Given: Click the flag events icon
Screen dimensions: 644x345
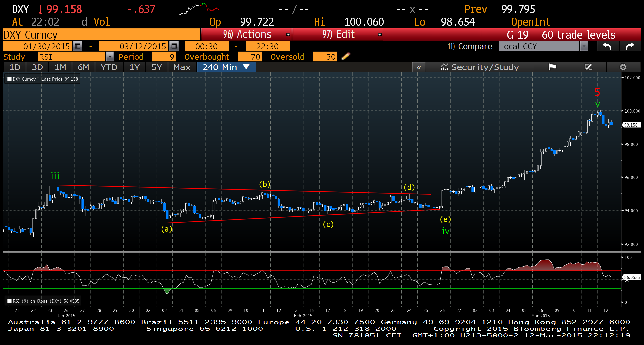Looking at the screenshot, I should point(552,67).
